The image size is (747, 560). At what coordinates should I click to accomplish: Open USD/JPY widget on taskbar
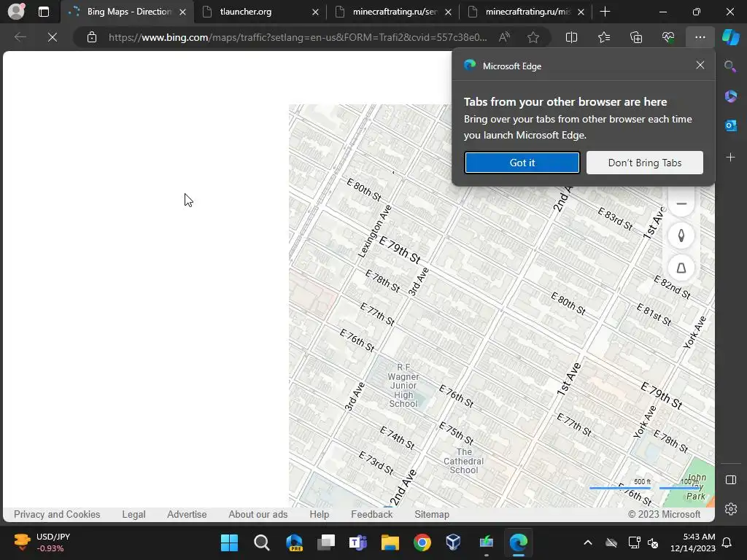43,542
